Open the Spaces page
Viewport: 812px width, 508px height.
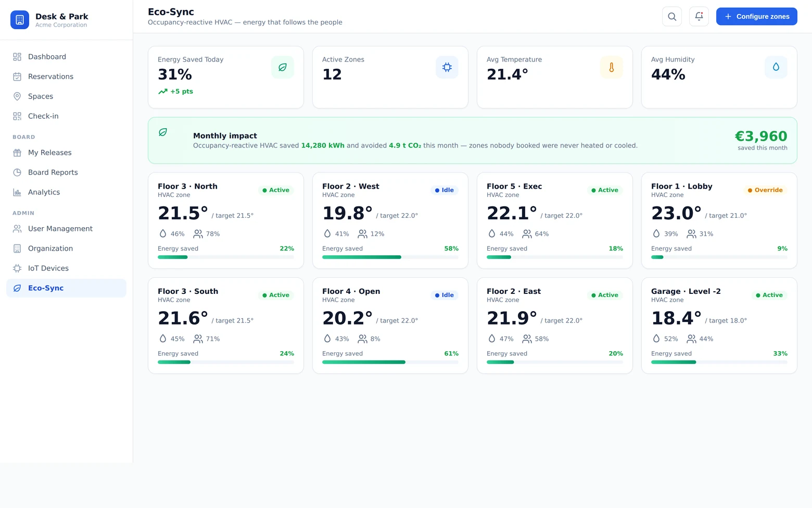pos(66,96)
